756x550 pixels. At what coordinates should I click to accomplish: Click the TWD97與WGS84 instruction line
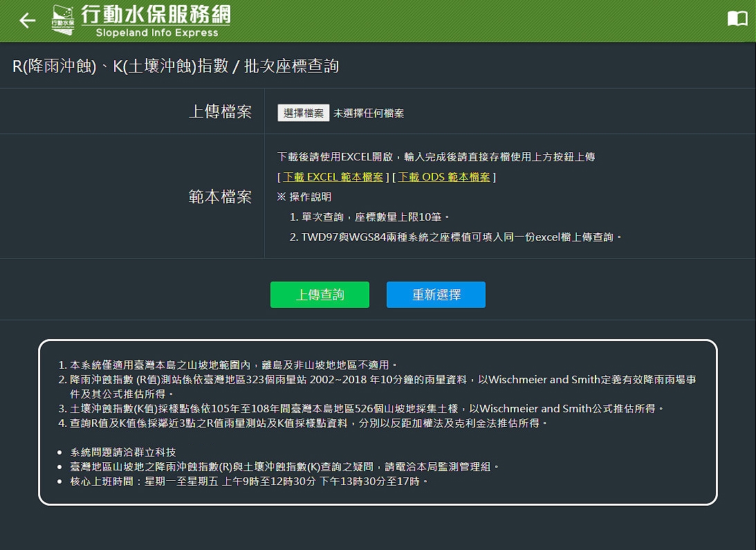click(457, 237)
